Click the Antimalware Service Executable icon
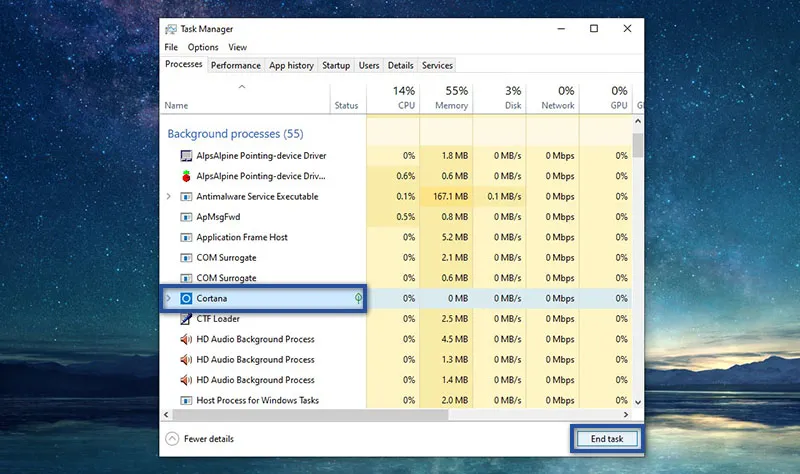This screenshot has height=474, width=800. click(x=186, y=196)
